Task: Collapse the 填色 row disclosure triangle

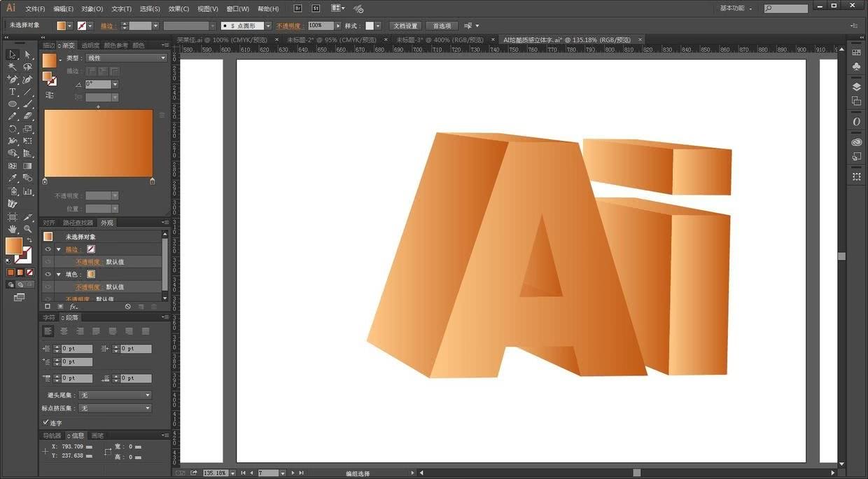Action: coord(59,275)
